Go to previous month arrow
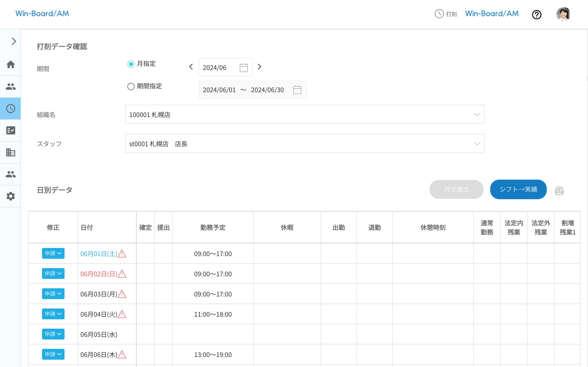This screenshot has height=367, width=588. [191, 67]
